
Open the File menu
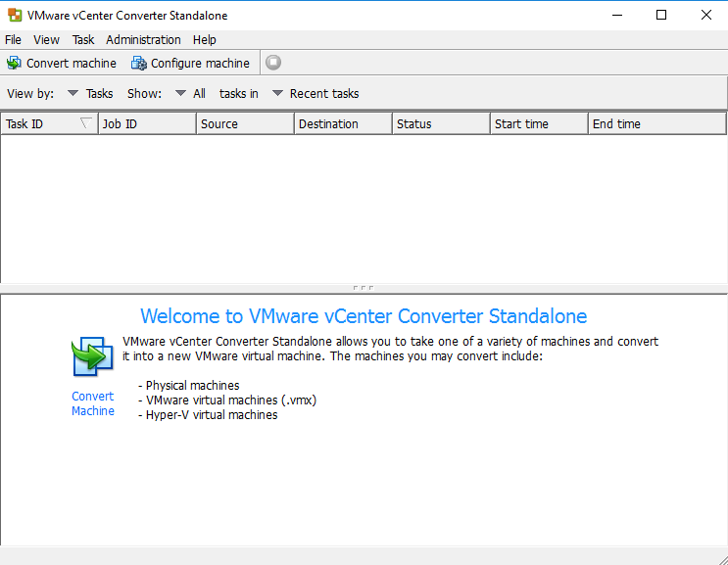(13, 40)
